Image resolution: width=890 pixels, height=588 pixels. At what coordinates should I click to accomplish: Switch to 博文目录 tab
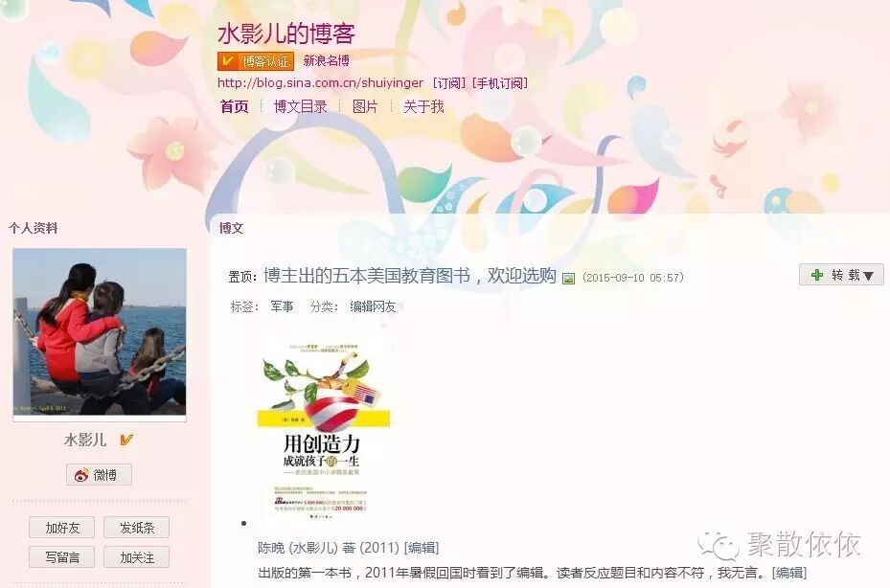[x=300, y=106]
